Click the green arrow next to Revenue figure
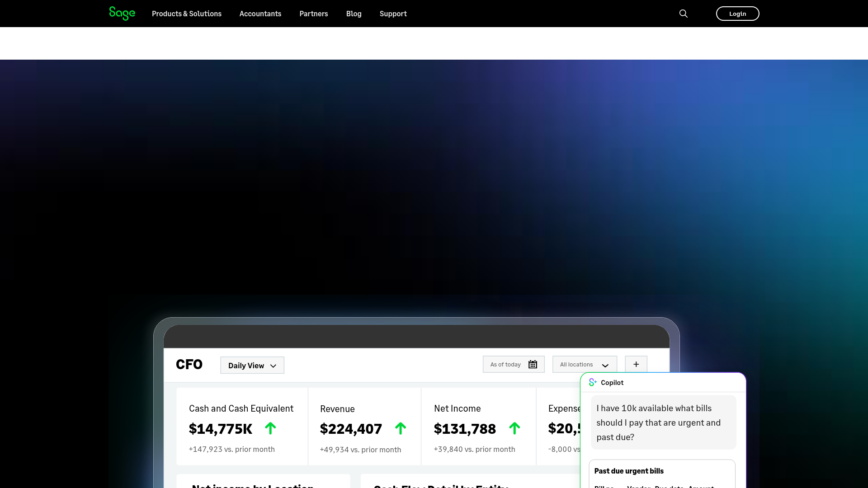The height and width of the screenshot is (488, 868). tap(401, 428)
